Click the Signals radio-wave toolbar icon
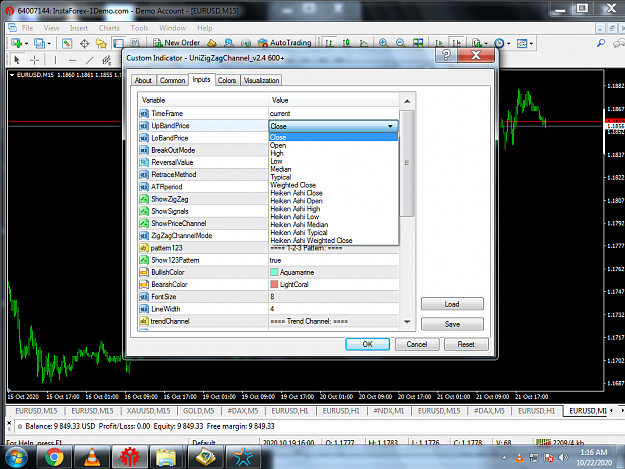The image size is (625, 469). 246,43
